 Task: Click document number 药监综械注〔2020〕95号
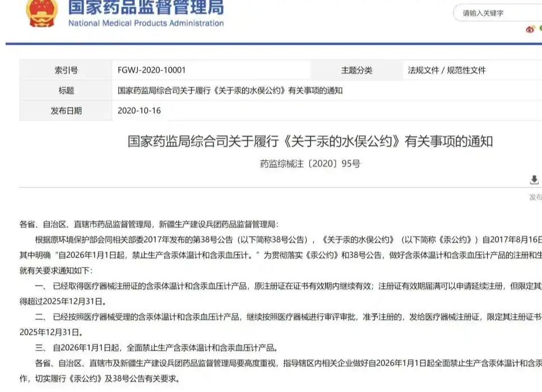pyautogui.click(x=310, y=164)
